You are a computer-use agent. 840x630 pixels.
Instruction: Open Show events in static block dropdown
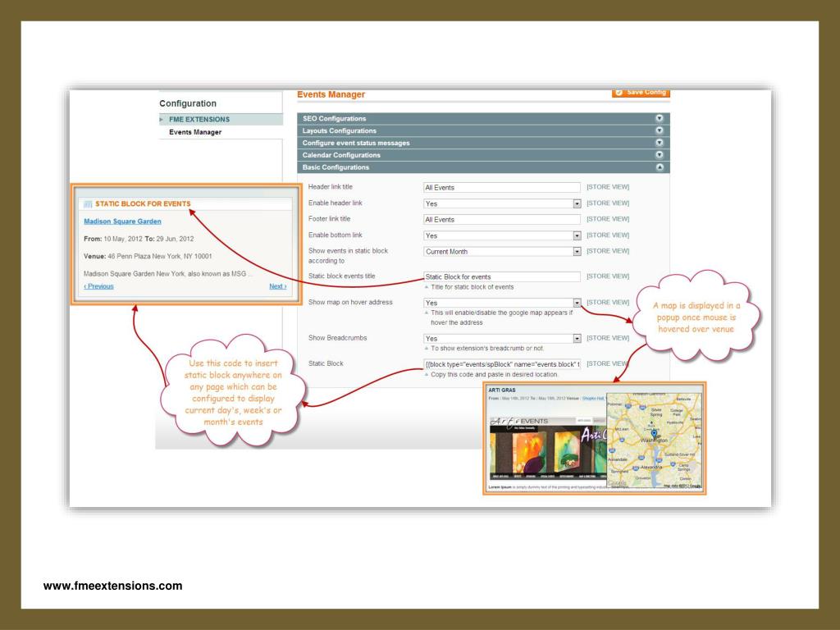[x=502, y=251]
